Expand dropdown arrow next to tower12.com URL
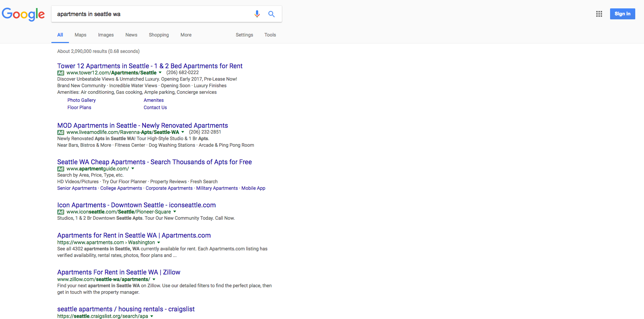Viewport: 644px width, 319px height. (160, 73)
